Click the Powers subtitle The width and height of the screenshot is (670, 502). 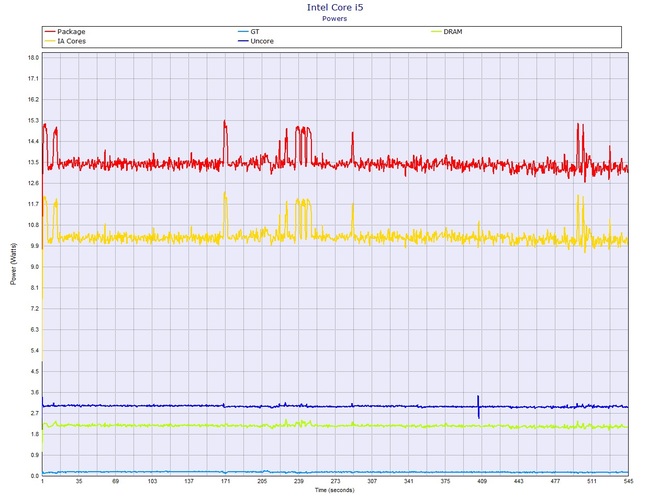[335, 18]
